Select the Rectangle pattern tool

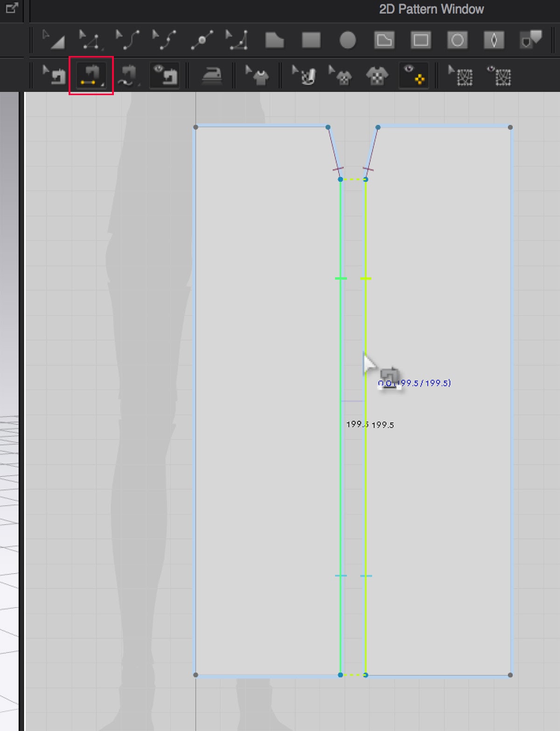click(311, 41)
